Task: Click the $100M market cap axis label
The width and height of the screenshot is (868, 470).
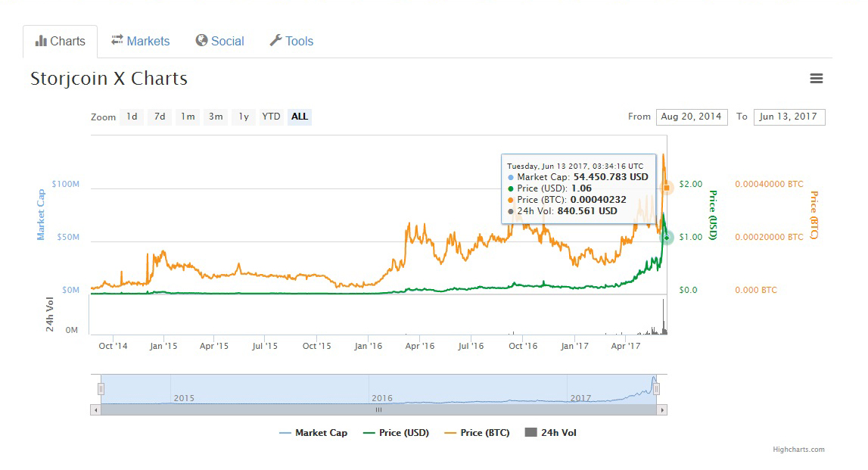Action: coord(65,184)
